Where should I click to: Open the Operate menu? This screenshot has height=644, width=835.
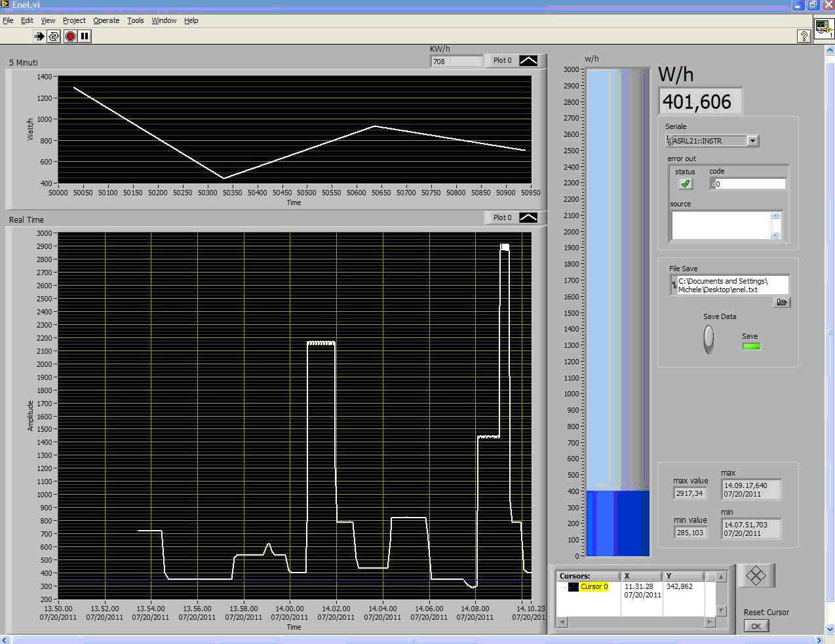pos(106,20)
